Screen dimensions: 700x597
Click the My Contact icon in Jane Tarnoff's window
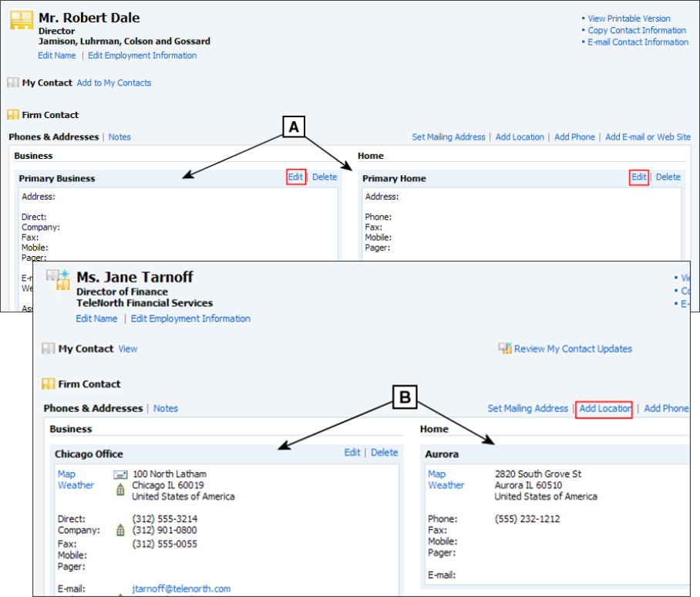[49, 349]
